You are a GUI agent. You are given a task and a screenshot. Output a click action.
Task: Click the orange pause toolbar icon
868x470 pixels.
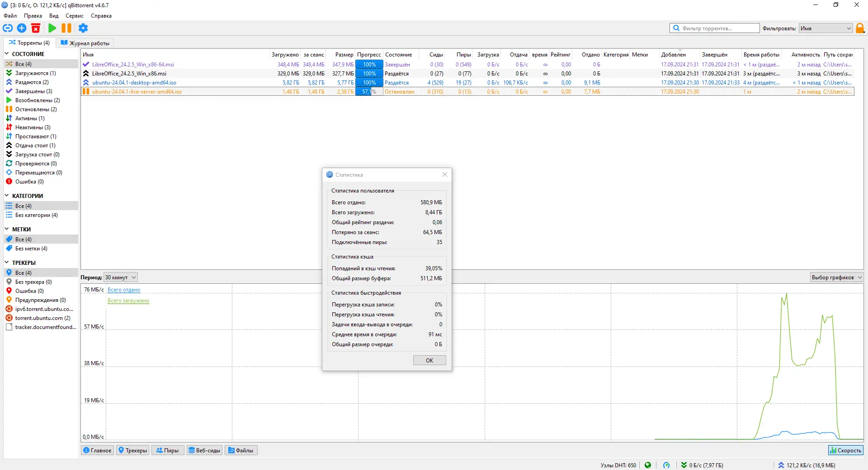click(x=66, y=28)
